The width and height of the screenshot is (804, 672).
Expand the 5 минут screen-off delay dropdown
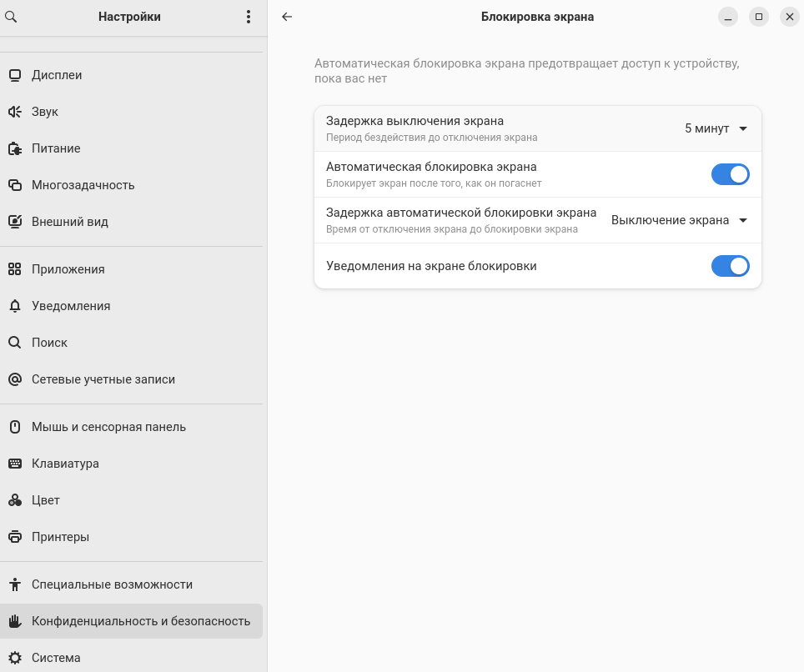tap(716, 128)
